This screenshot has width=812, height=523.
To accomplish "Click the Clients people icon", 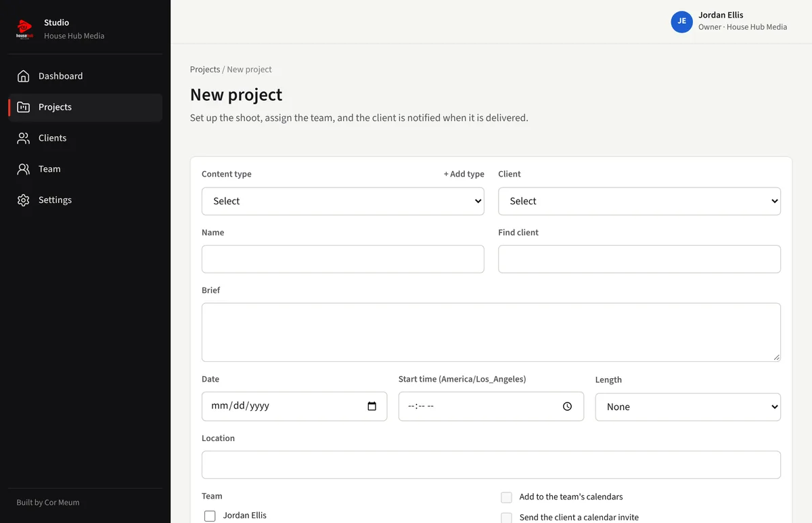I will tap(23, 138).
